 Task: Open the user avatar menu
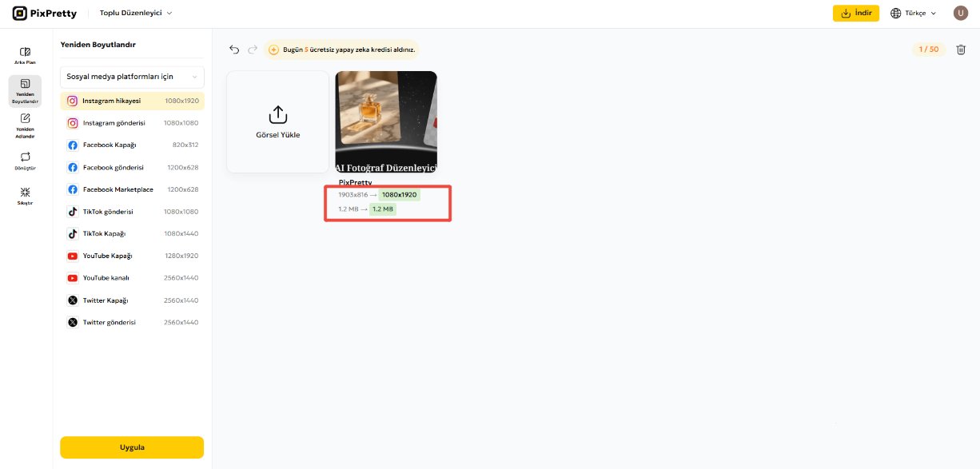pos(960,13)
